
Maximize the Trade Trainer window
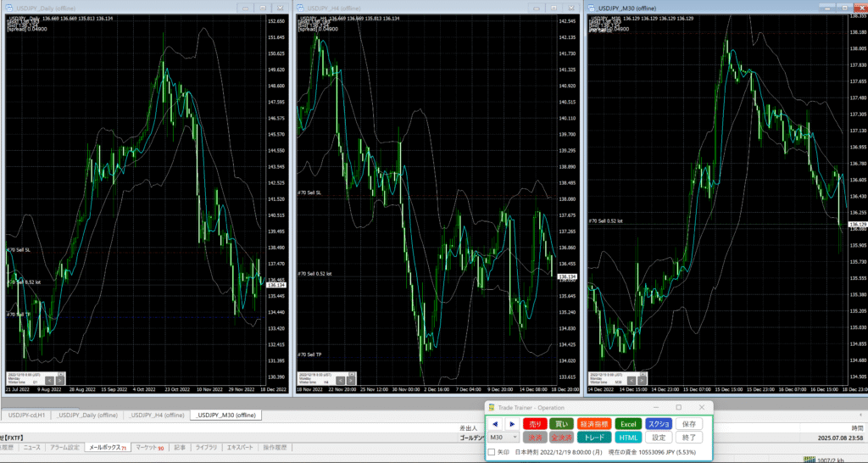pyautogui.click(x=679, y=407)
